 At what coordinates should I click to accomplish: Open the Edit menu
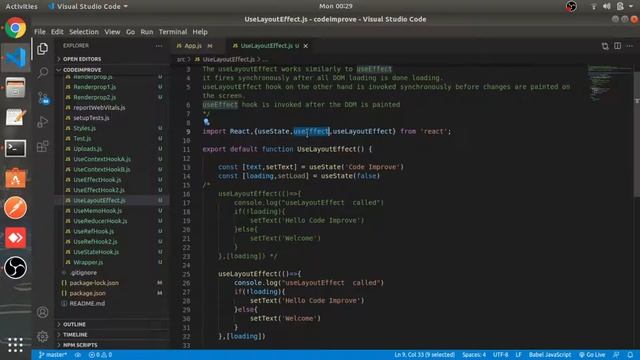pyautogui.click(x=57, y=32)
